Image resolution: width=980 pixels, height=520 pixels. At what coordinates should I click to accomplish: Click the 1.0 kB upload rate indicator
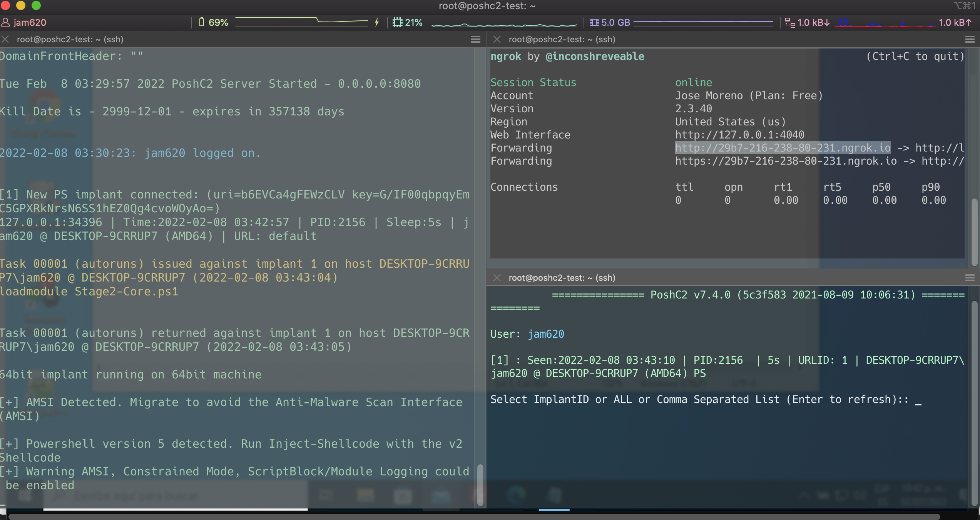[x=955, y=22]
